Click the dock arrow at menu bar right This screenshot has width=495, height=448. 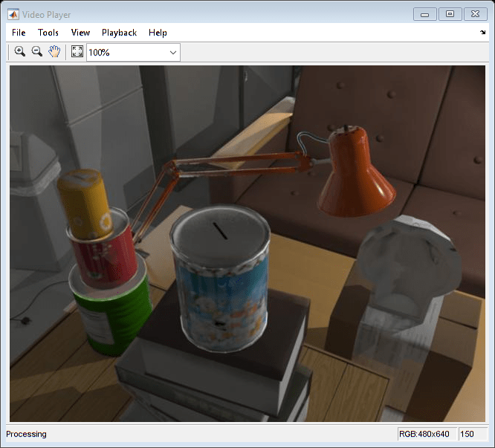482,32
